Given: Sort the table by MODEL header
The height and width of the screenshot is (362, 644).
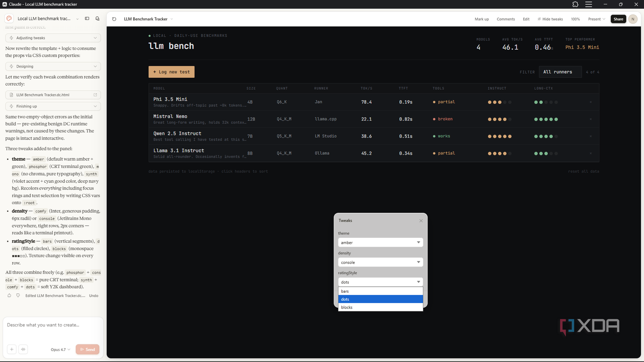Looking at the screenshot, I should pyautogui.click(x=159, y=89).
